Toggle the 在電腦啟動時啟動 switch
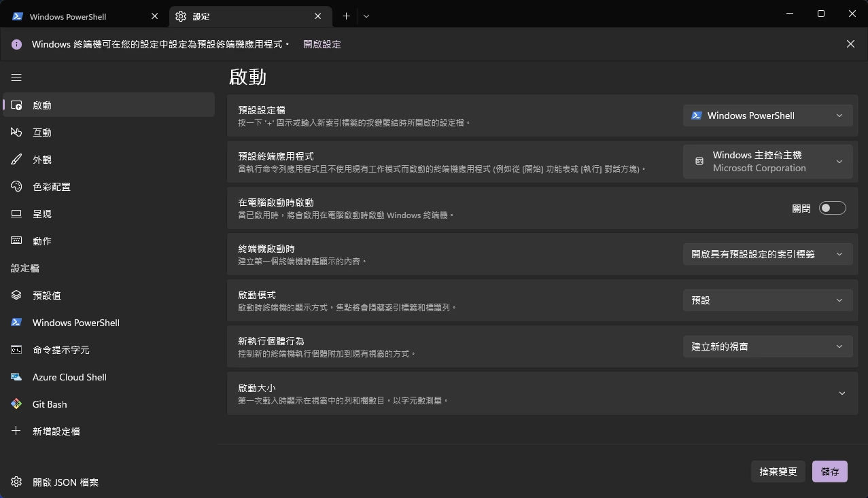868x498 pixels. coord(832,208)
